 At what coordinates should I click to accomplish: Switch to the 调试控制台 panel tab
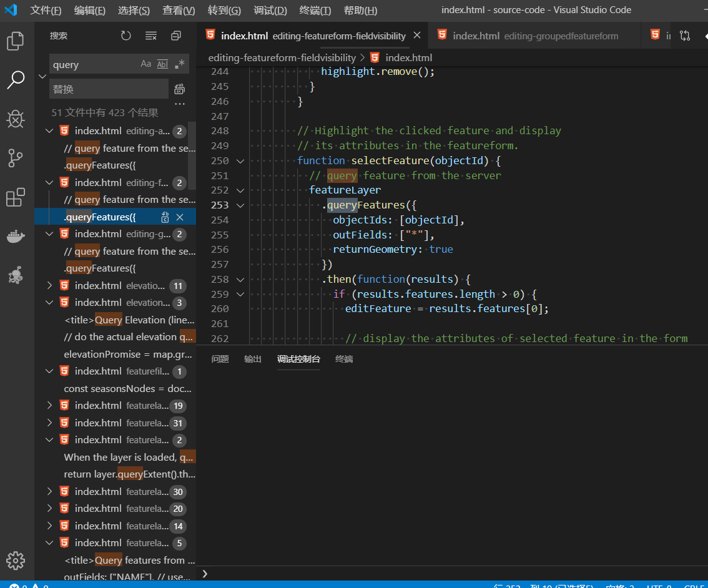(298, 359)
